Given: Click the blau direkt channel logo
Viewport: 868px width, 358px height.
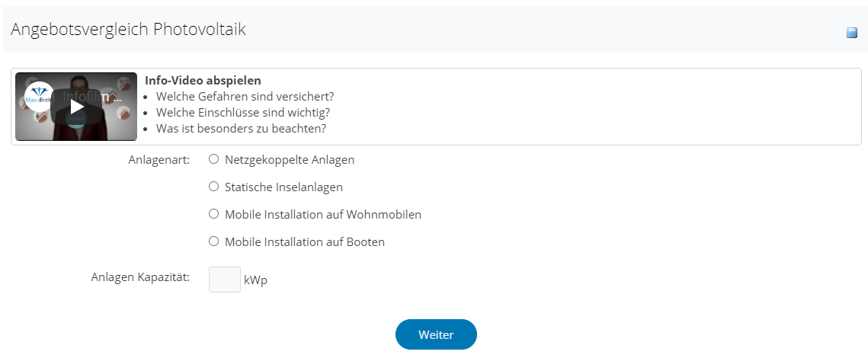Looking at the screenshot, I should (x=38, y=97).
